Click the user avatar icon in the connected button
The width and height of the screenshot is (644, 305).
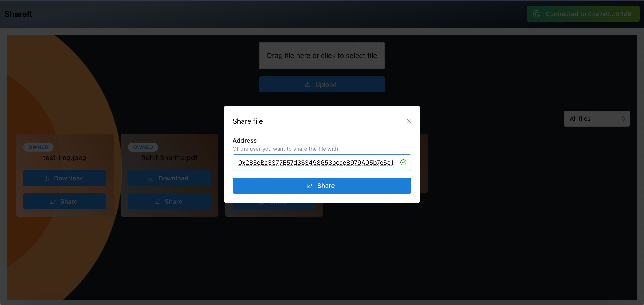point(536,14)
